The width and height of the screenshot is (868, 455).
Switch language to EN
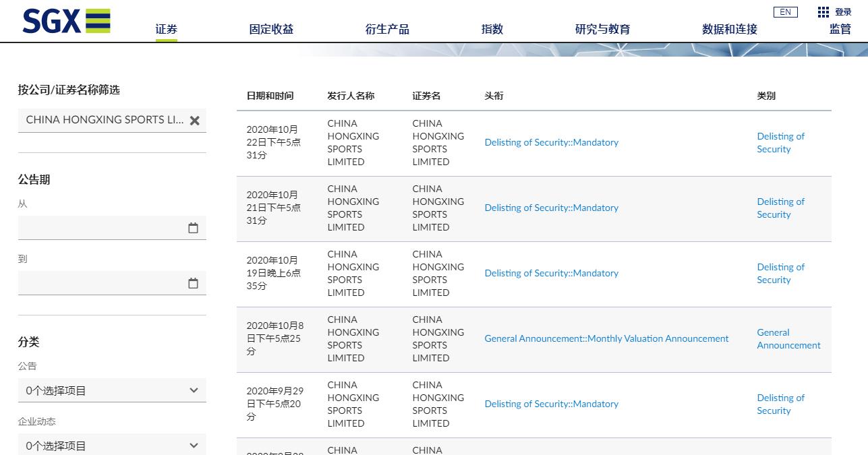click(785, 12)
